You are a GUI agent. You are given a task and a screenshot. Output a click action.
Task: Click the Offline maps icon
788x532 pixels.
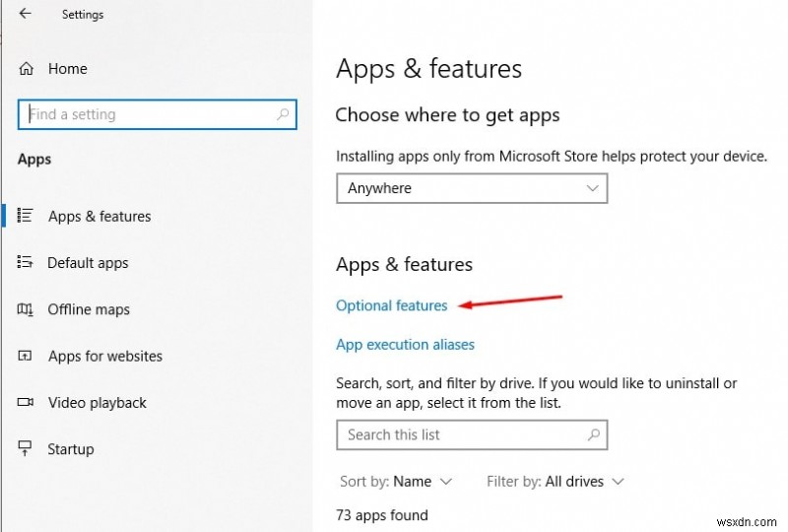[27, 309]
